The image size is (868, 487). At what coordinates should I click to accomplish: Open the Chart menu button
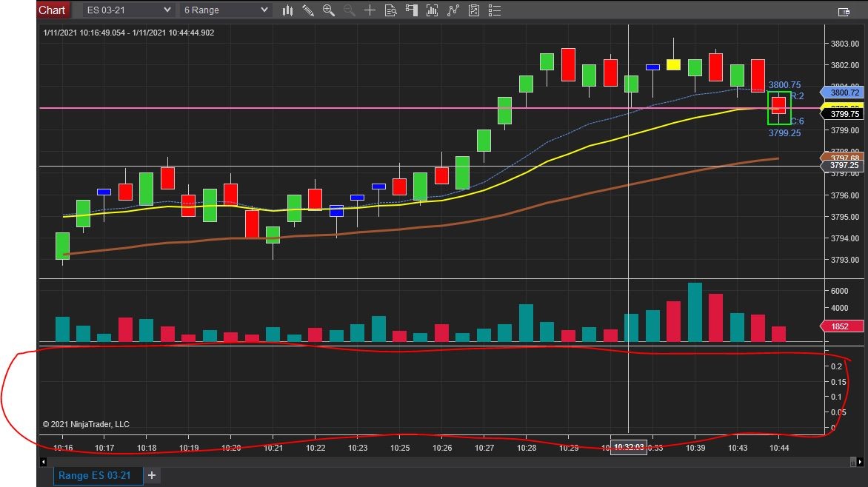click(52, 10)
